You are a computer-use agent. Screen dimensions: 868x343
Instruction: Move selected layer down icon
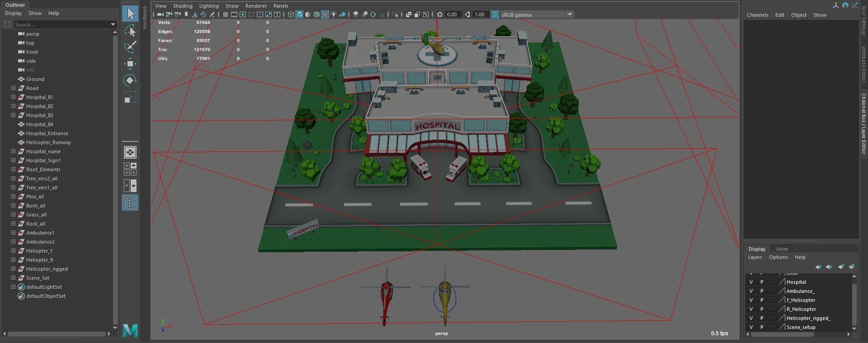click(x=829, y=267)
